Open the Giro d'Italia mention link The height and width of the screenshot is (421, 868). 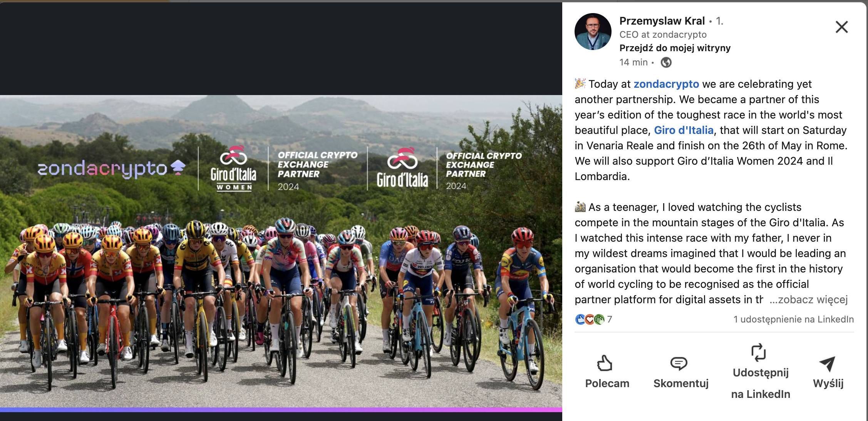[x=684, y=130]
